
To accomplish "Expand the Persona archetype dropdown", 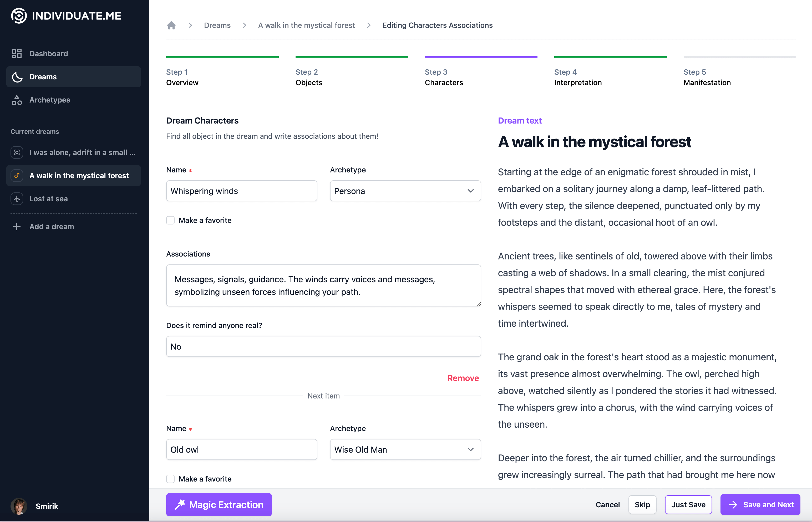I will pyautogui.click(x=405, y=191).
